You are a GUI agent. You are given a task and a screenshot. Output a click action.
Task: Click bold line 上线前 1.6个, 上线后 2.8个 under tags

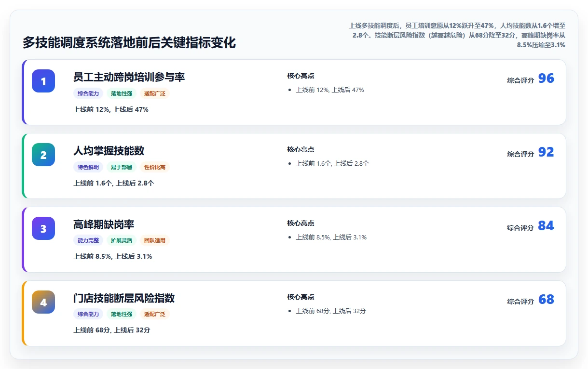114,183
